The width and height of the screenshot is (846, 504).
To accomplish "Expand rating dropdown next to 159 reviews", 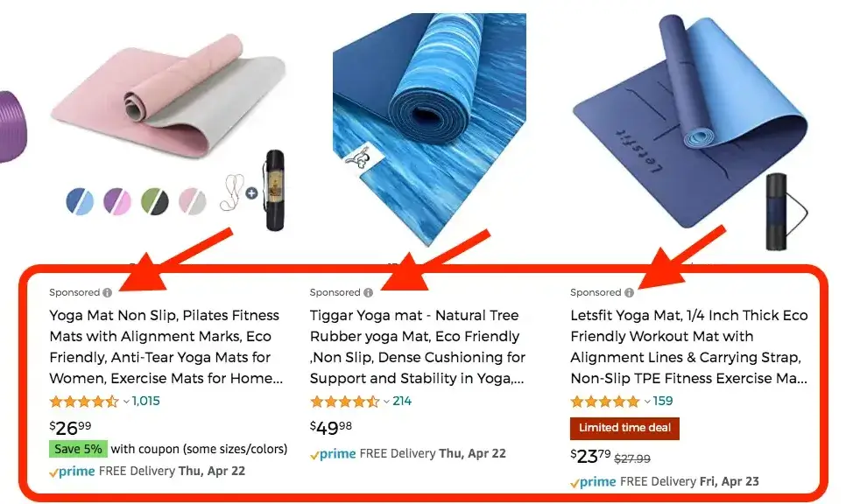I will [x=647, y=402].
